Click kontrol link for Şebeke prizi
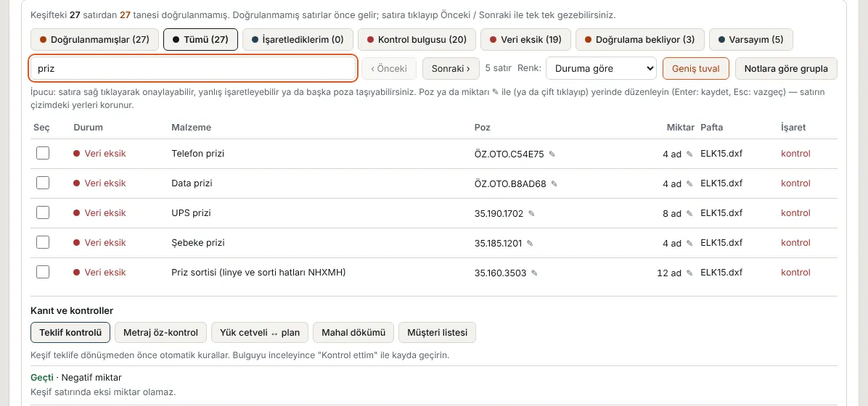 pos(795,243)
